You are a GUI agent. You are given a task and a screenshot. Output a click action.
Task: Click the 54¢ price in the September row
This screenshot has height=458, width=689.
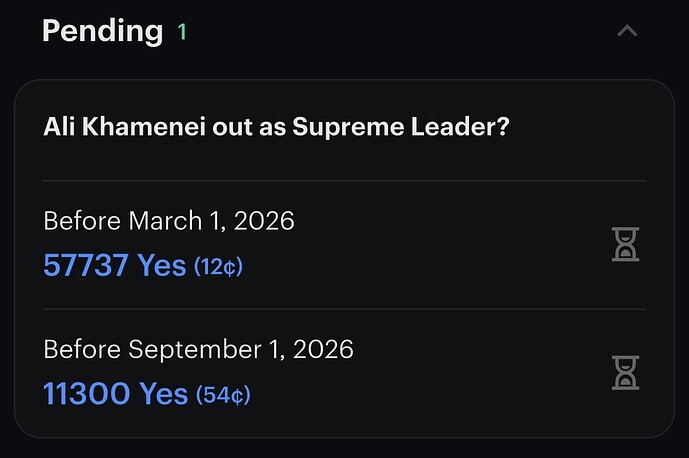223,395
